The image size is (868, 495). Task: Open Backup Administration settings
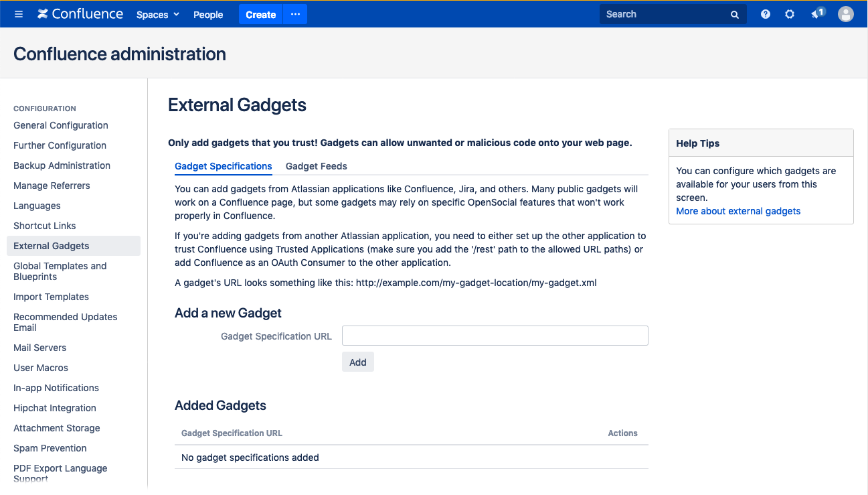coord(62,165)
